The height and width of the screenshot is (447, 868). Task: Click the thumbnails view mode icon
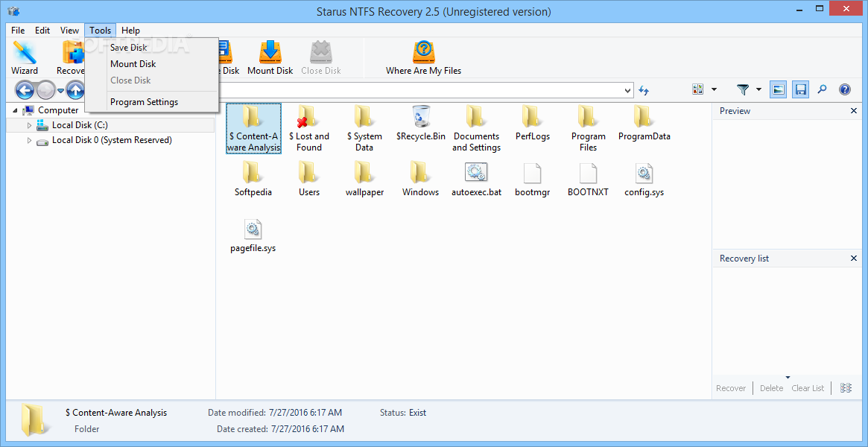[x=697, y=89]
